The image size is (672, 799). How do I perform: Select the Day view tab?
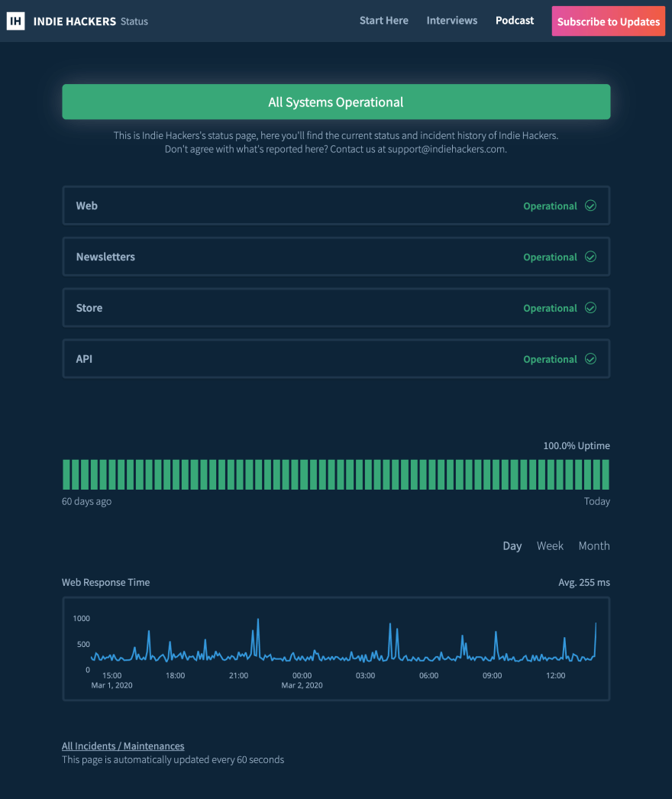[512, 545]
